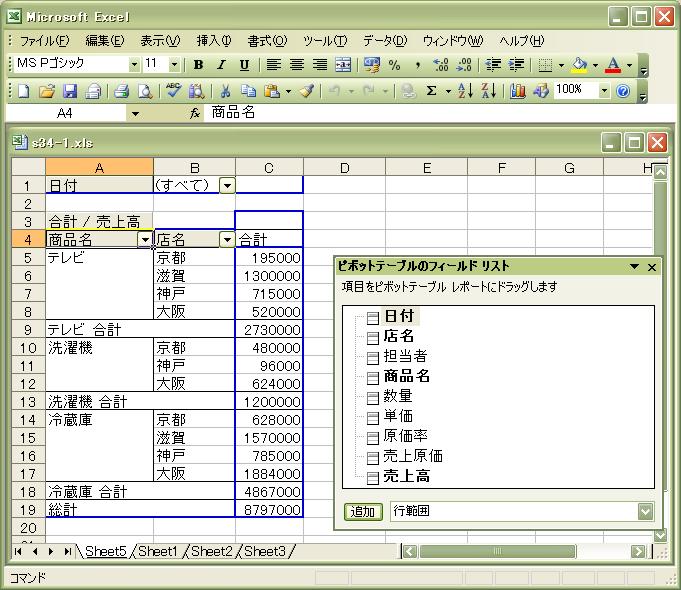Increase decimal places icon
681x590 pixels.
(441, 65)
